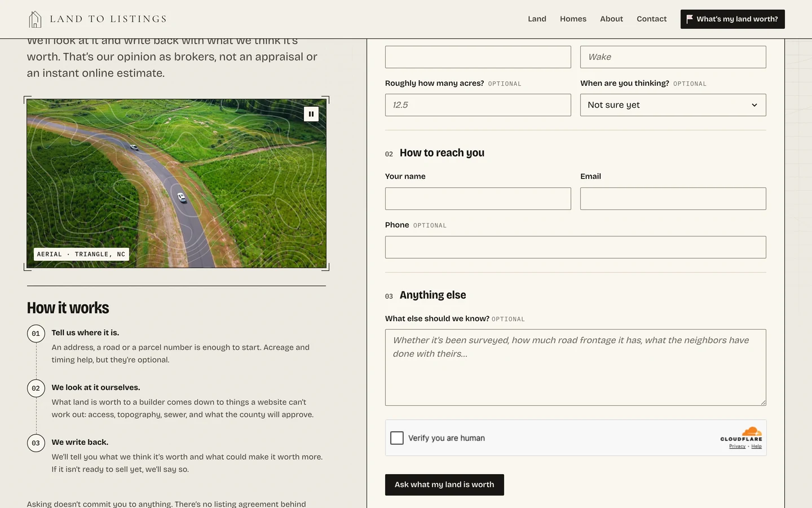Click the How it works heading
Screen dimensions: 812x508
[x=68, y=308]
